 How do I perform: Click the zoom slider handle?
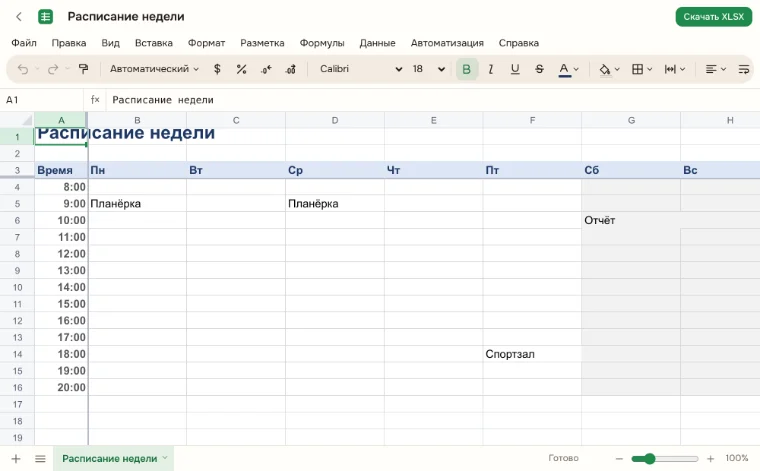click(x=649, y=458)
